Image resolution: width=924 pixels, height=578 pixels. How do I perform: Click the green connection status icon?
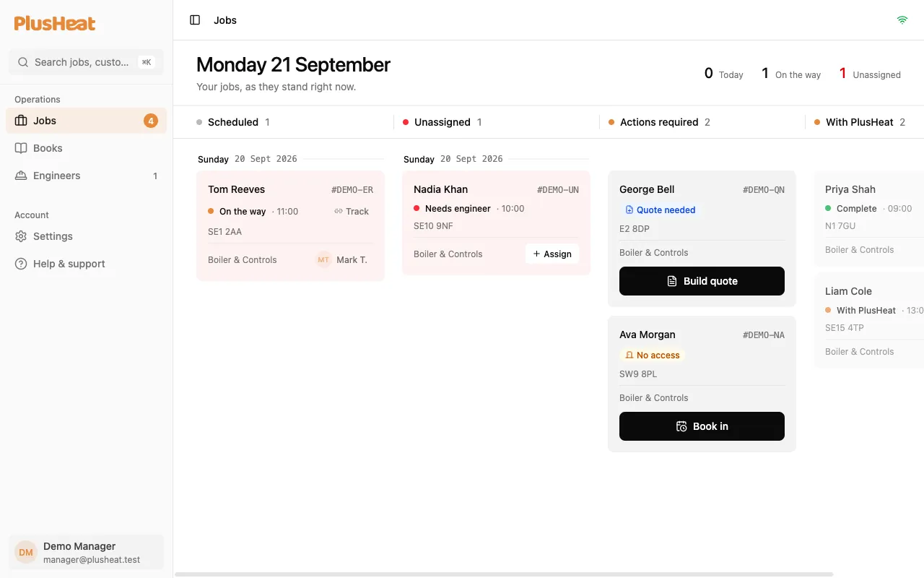902,20
